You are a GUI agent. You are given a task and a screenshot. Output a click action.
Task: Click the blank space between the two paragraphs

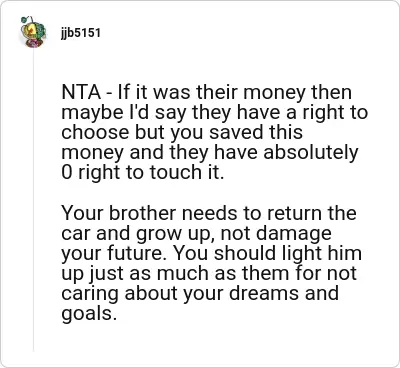point(213,193)
